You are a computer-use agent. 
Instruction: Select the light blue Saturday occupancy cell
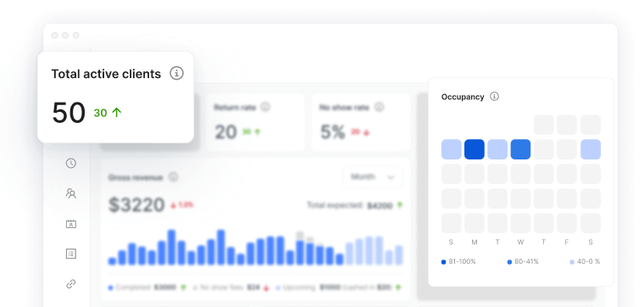point(591,149)
